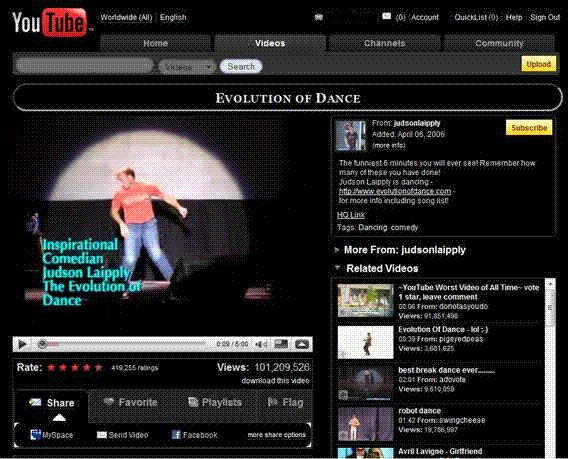568x459 pixels.
Task: Rate the video one star
Action: tap(51, 368)
